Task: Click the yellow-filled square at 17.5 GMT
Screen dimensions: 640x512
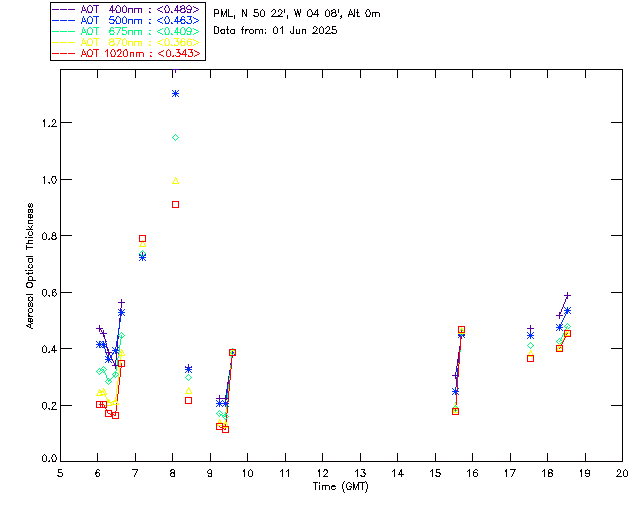Action: click(530, 358)
